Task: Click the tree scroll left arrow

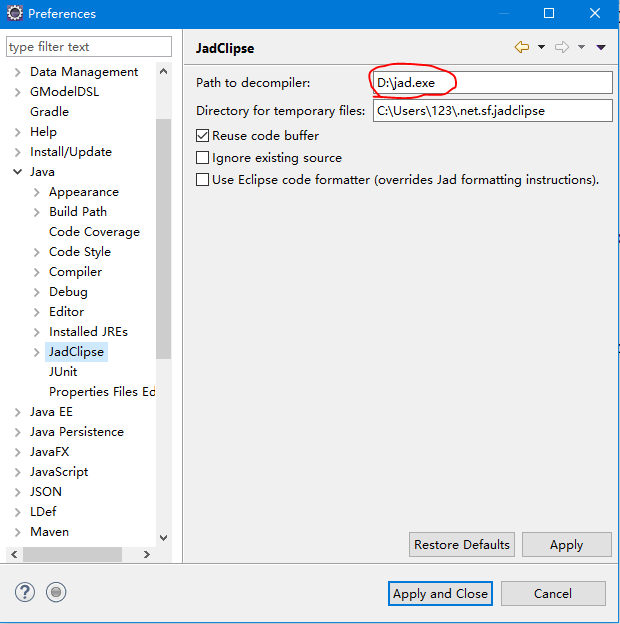Action: click(14, 554)
